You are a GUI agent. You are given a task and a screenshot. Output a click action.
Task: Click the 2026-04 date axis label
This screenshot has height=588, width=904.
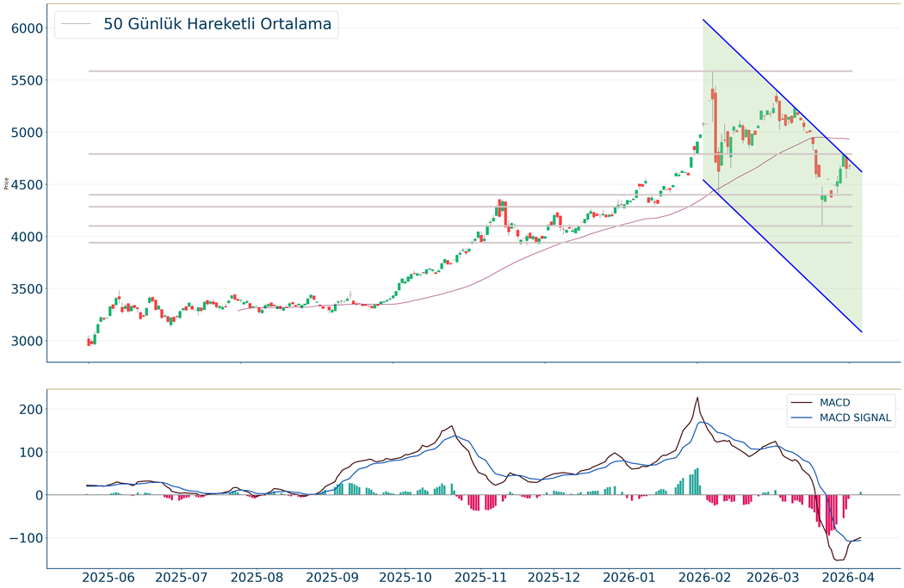pos(848,577)
